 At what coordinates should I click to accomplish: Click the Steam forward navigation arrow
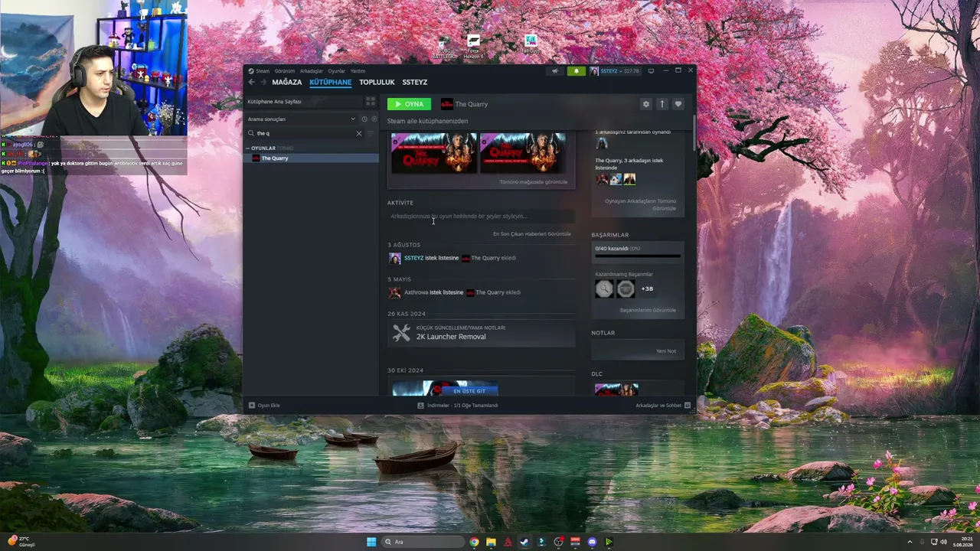(x=263, y=82)
